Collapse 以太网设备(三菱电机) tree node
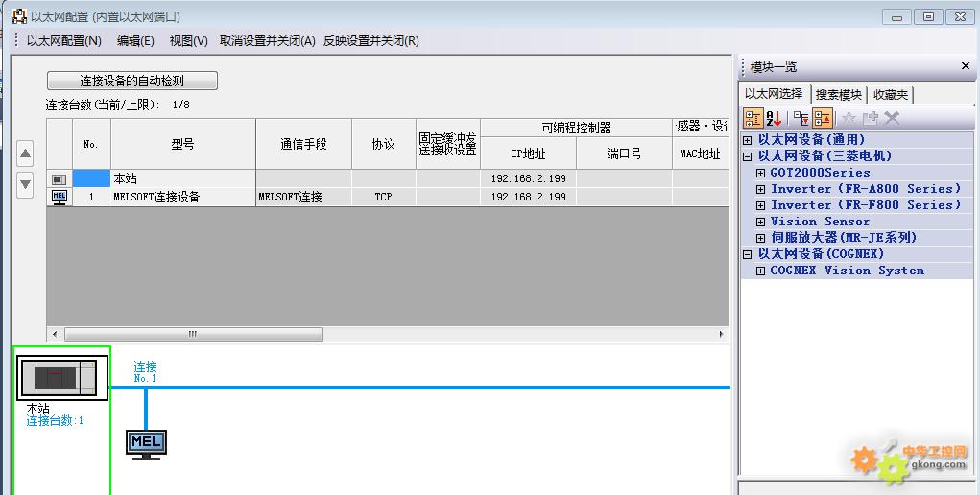 pyautogui.click(x=747, y=156)
